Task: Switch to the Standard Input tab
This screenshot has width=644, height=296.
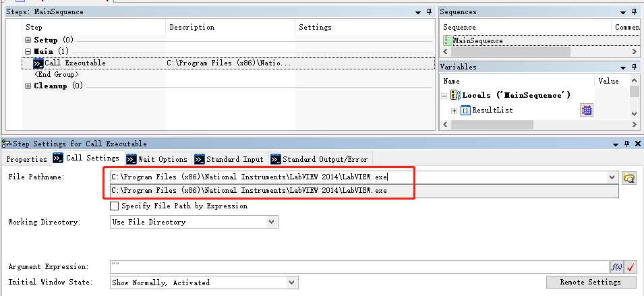Action: [x=229, y=159]
